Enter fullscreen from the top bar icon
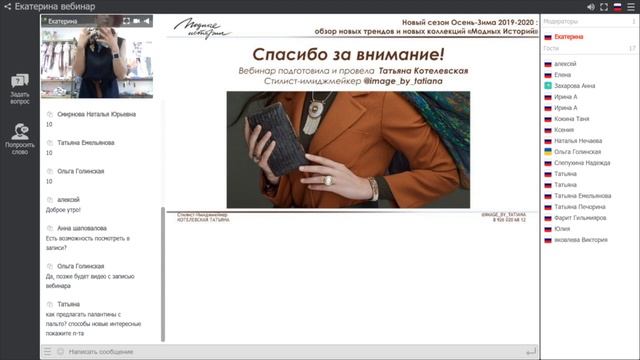Screen dimensions: 640x360 pos(604,7)
